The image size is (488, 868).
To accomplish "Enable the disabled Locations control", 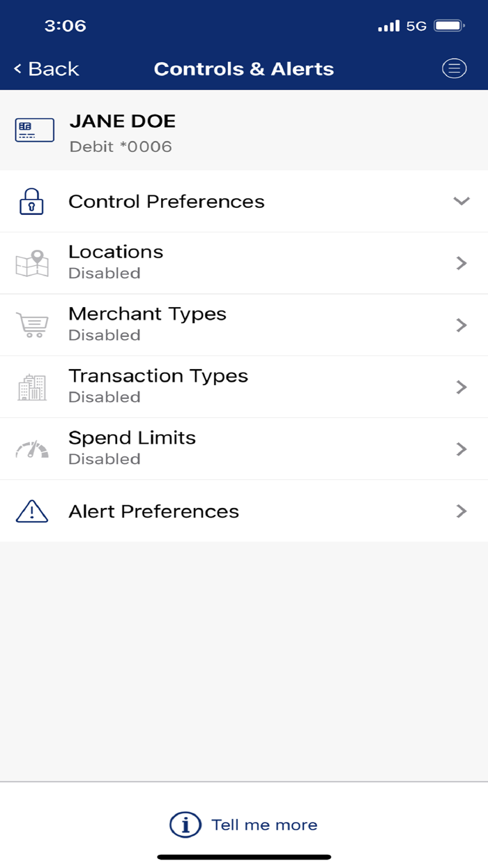I will tap(244, 262).
